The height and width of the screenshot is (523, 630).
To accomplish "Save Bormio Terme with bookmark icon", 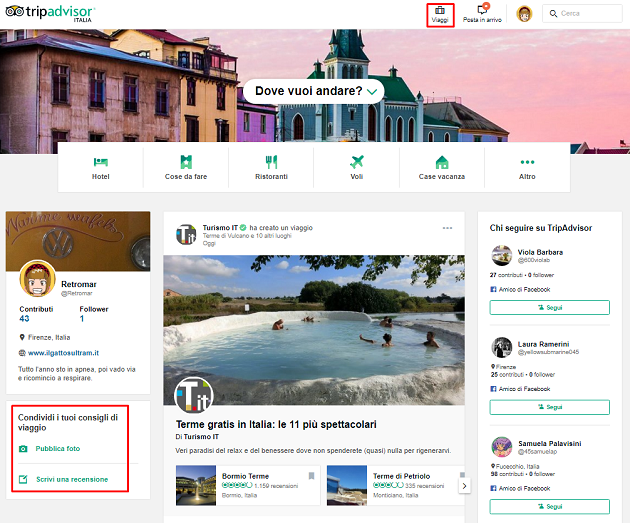I will click(311, 476).
